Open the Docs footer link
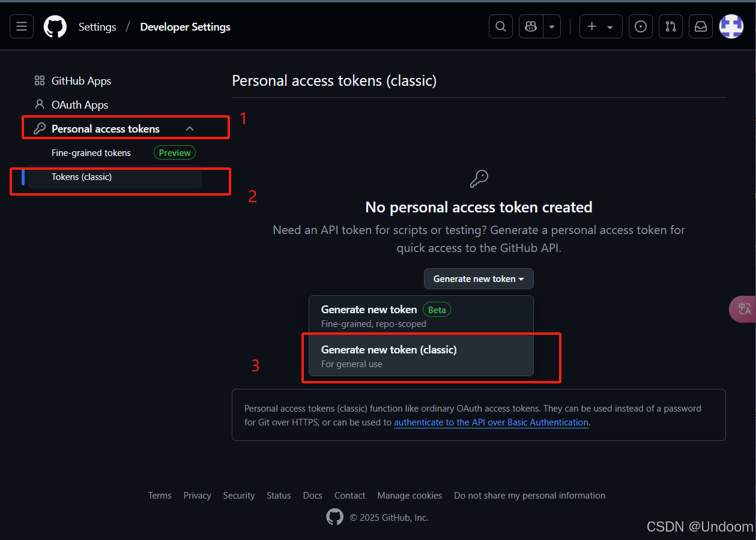The width and height of the screenshot is (756, 540). (x=313, y=496)
